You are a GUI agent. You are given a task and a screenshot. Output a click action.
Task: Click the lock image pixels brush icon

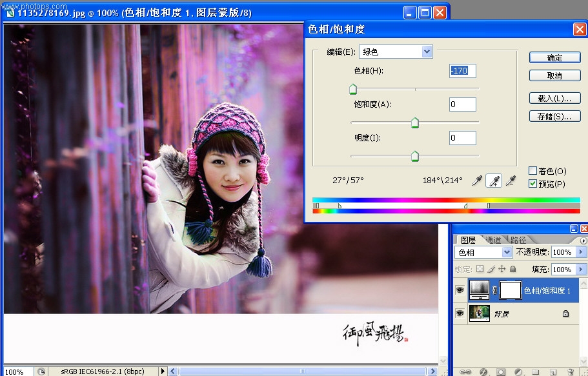click(x=491, y=269)
